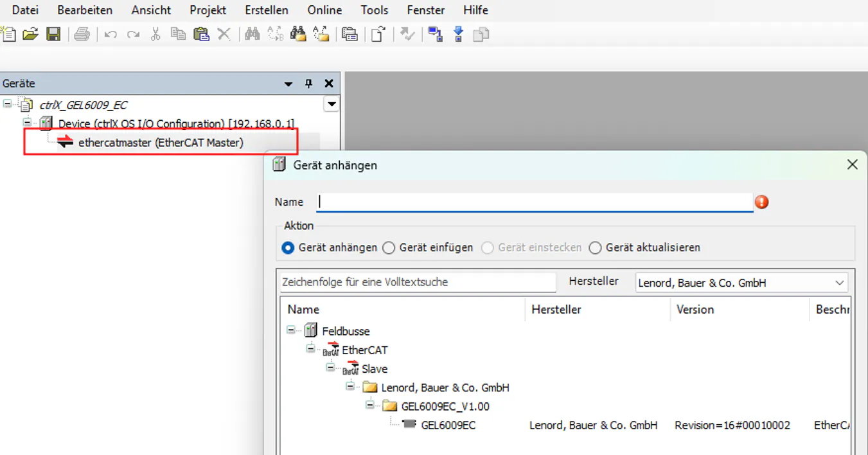Select the GEL6009EC device entry

pyautogui.click(x=448, y=425)
